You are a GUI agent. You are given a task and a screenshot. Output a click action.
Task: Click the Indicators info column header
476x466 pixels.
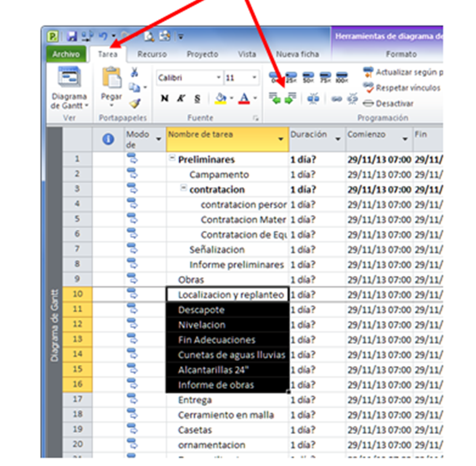click(109, 139)
